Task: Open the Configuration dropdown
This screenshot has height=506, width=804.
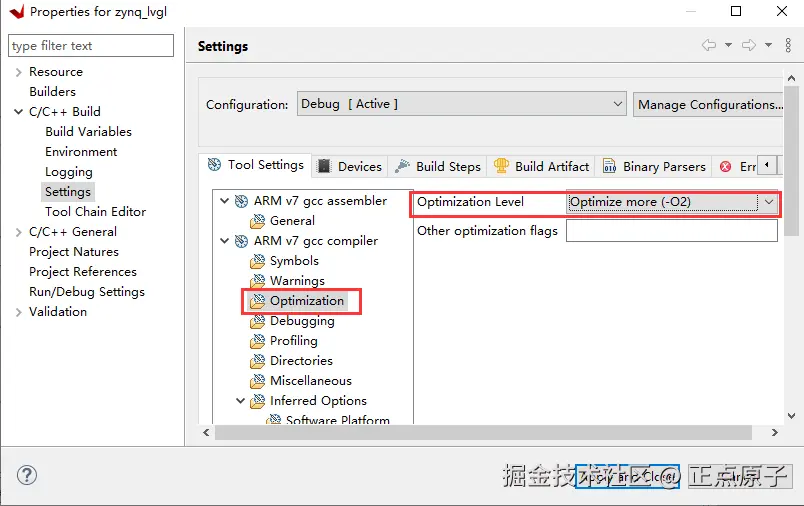Action: 461,104
